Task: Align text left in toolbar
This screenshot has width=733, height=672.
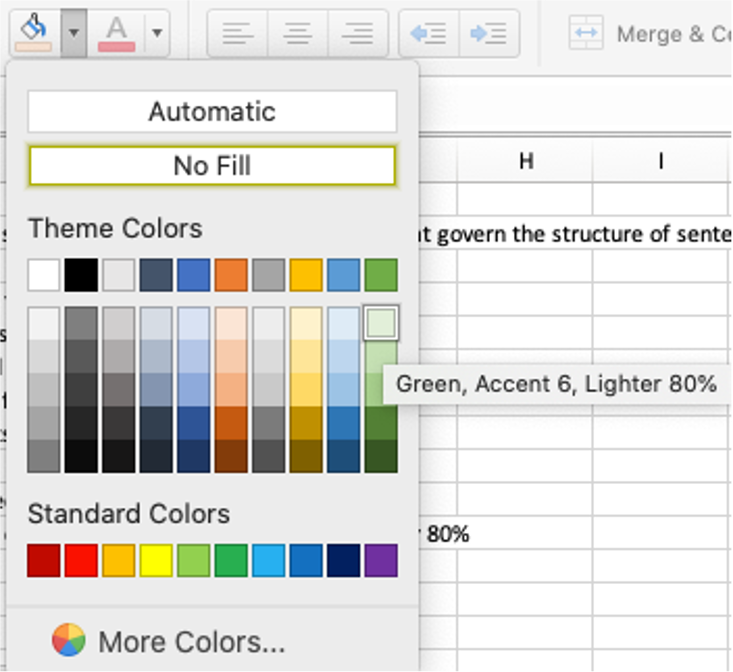Action: (x=237, y=33)
